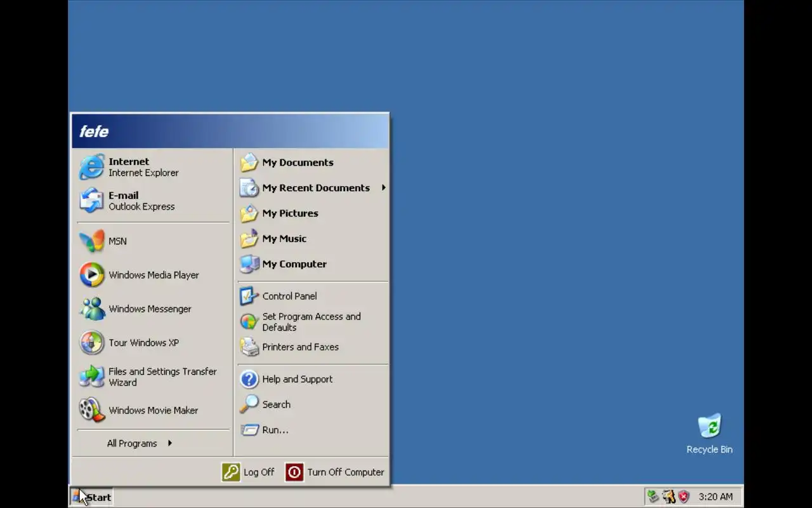Select the My Computer label
This screenshot has height=508, width=812.
click(x=294, y=264)
